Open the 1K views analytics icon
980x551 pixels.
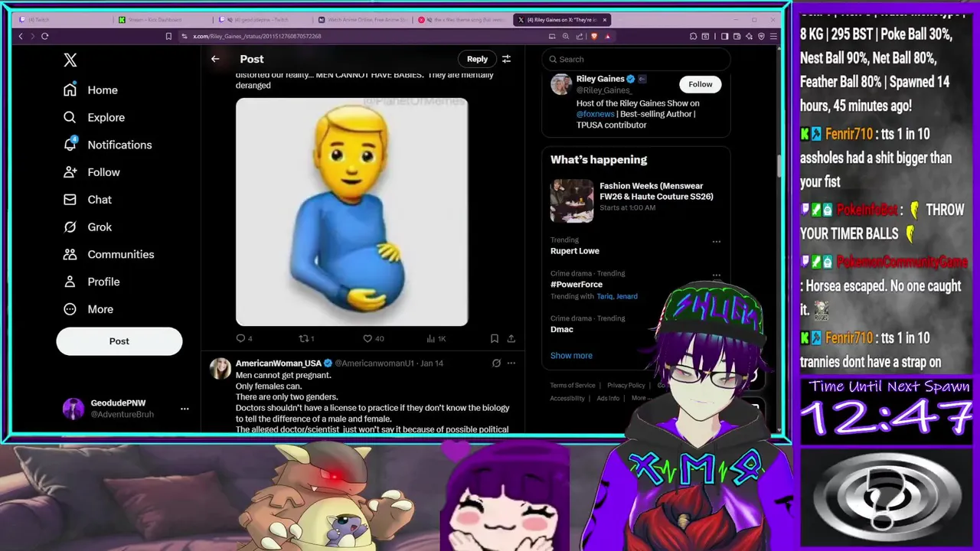tap(430, 338)
